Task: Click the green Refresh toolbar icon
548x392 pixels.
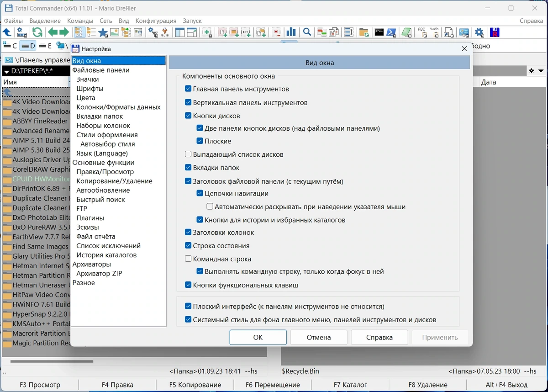Action: point(37,32)
